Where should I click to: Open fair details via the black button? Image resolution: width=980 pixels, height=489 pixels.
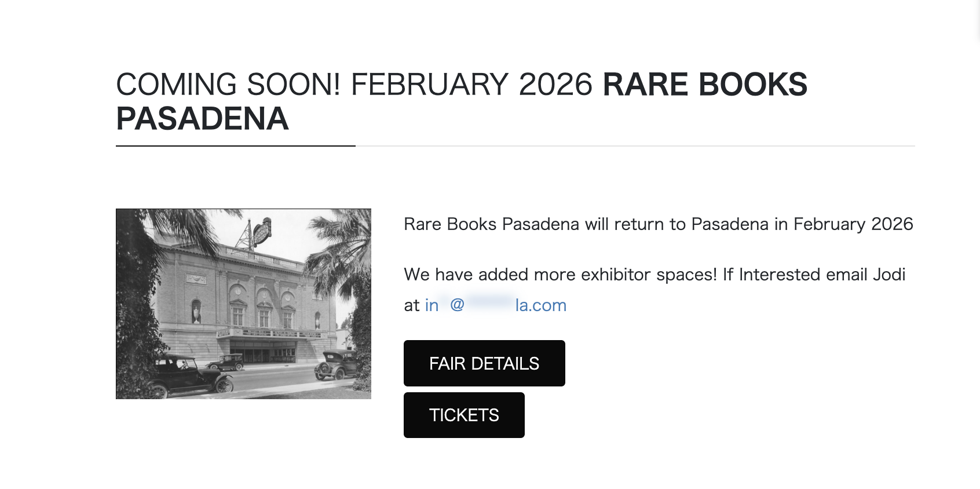[484, 363]
